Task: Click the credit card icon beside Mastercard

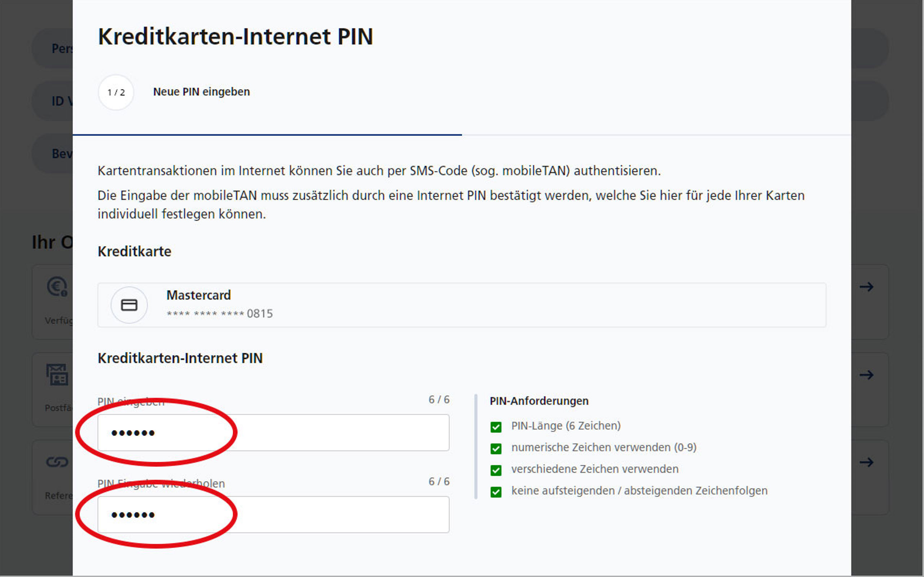Action: pyautogui.click(x=129, y=305)
